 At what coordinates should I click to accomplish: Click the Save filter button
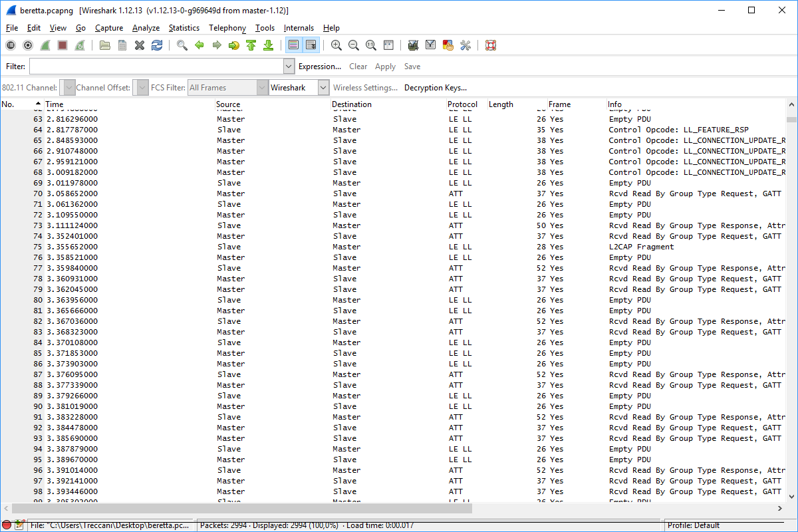[412, 66]
